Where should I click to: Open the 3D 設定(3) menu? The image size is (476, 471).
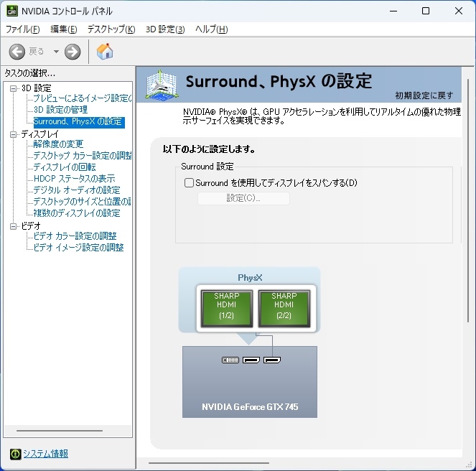165,29
